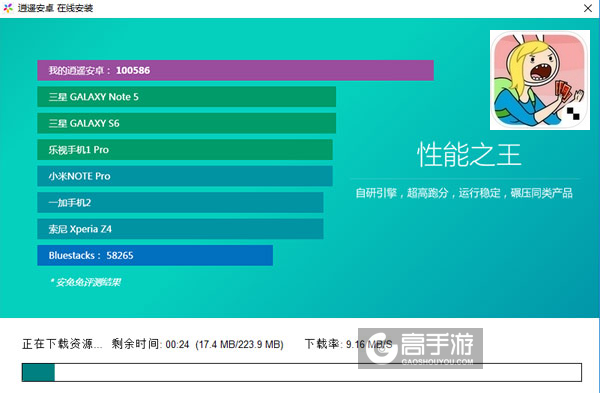Click the 索尼 Xperia Z4 benchmark bar
Image resolution: width=600 pixels, height=393 pixels.
pyautogui.click(x=180, y=229)
